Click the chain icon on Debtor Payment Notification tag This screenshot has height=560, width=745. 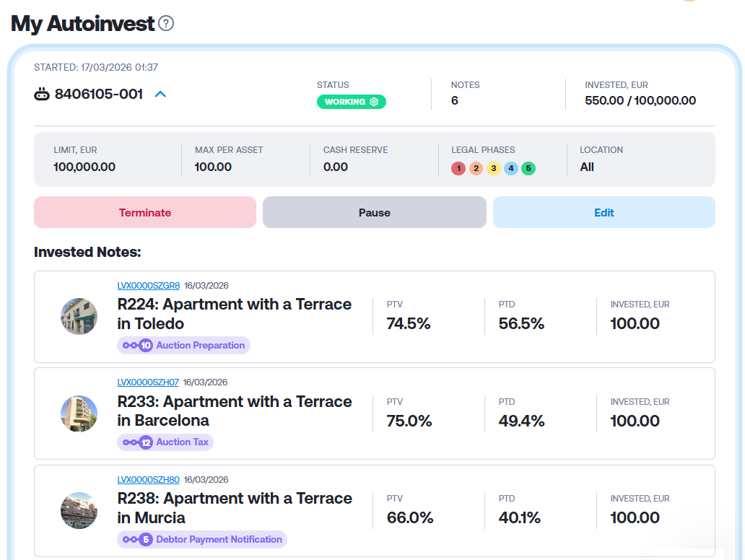click(x=130, y=539)
